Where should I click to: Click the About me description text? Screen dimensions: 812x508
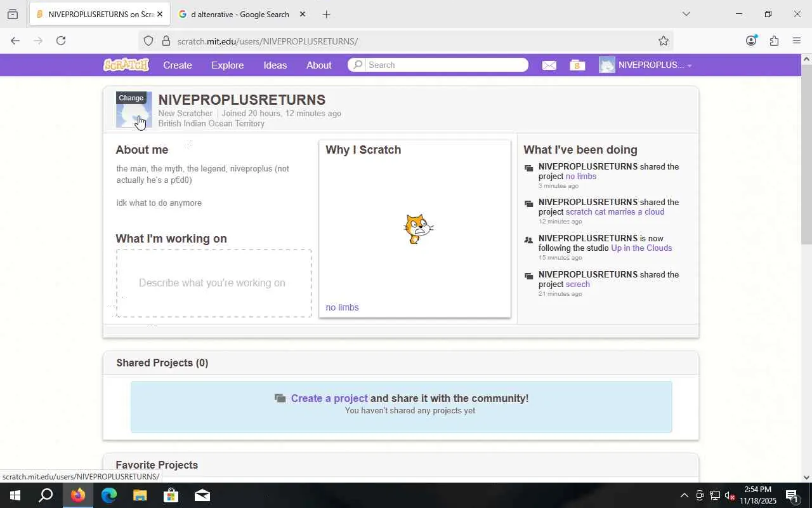coord(203,185)
